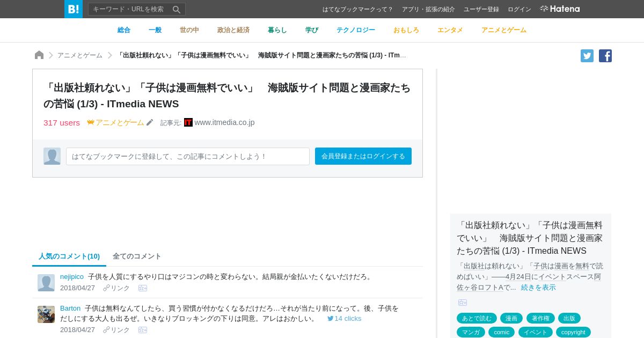Viewport: 644px width, 338px height.
Task: Select the 出版 tag
Action: click(569, 318)
